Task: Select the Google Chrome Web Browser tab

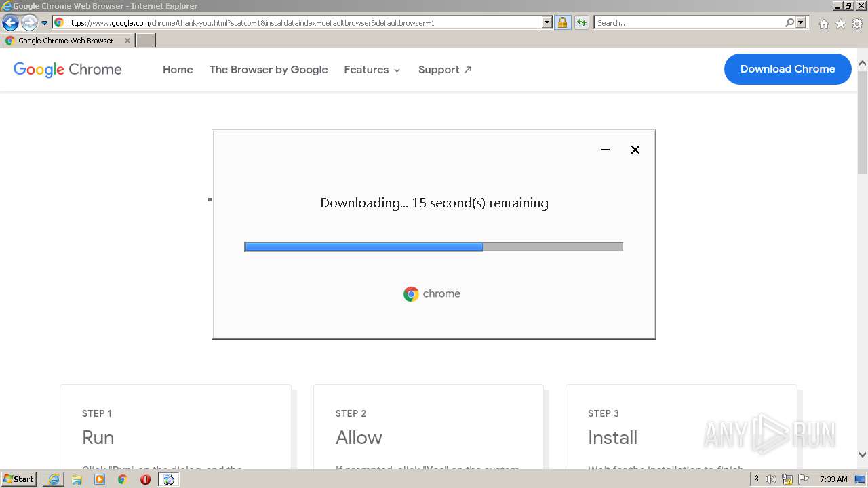Action: tap(64, 40)
